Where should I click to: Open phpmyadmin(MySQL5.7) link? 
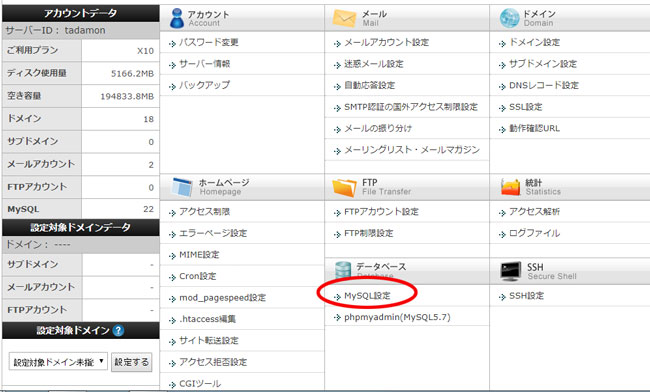click(397, 317)
